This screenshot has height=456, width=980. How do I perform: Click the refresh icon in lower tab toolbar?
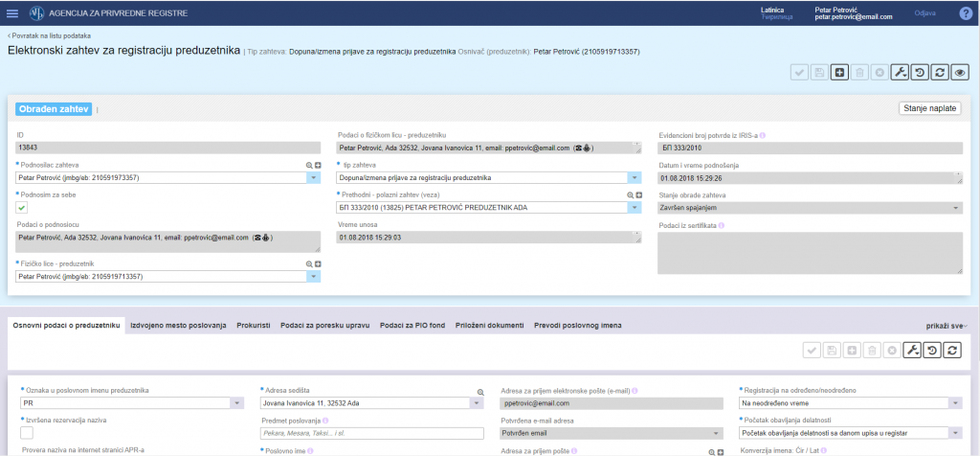[952, 351]
